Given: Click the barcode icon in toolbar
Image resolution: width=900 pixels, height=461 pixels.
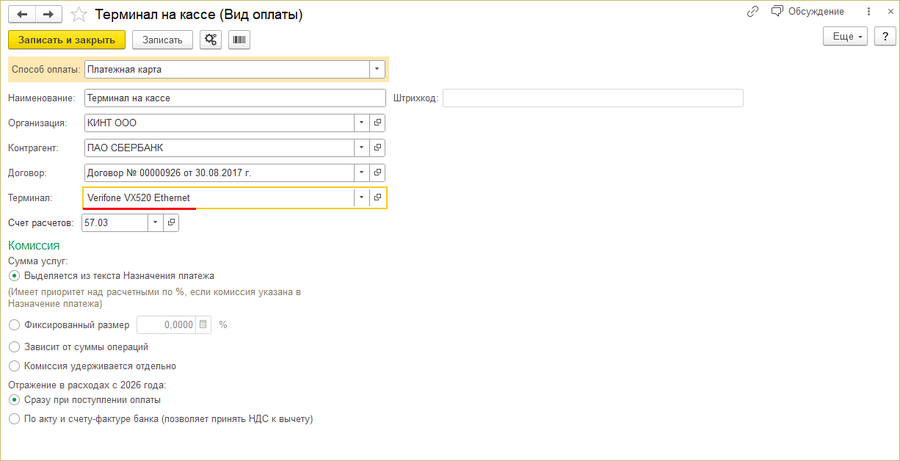Looking at the screenshot, I should click(239, 40).
